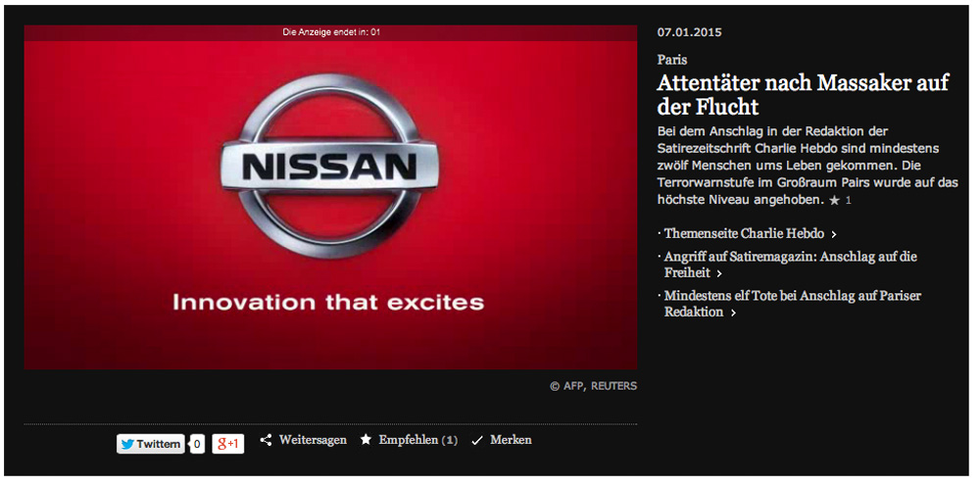
Task: Click the Nissan logo in the video ad
Action: (329, 166)
